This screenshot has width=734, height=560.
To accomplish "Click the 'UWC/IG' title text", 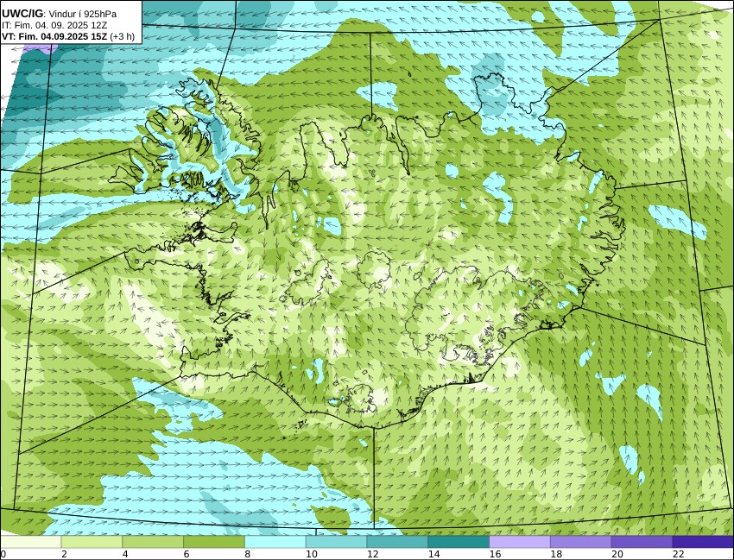I will pos(22,14).
